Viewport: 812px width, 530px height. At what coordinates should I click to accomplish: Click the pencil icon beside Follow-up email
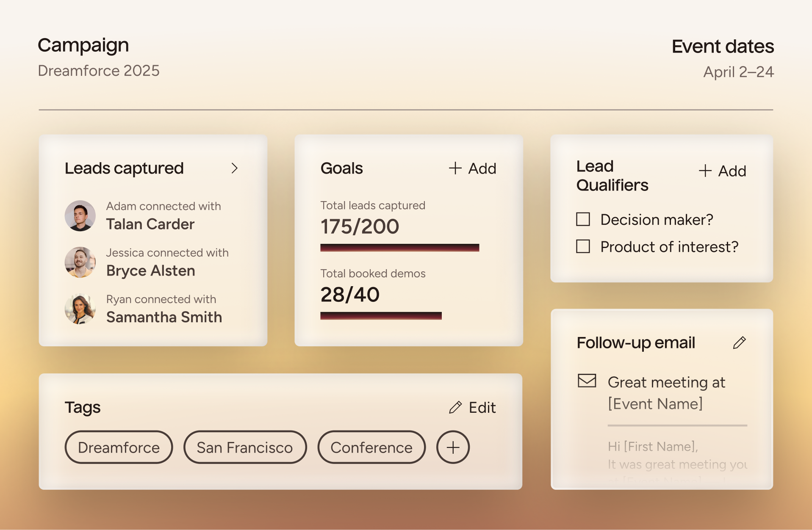[740, 342]
